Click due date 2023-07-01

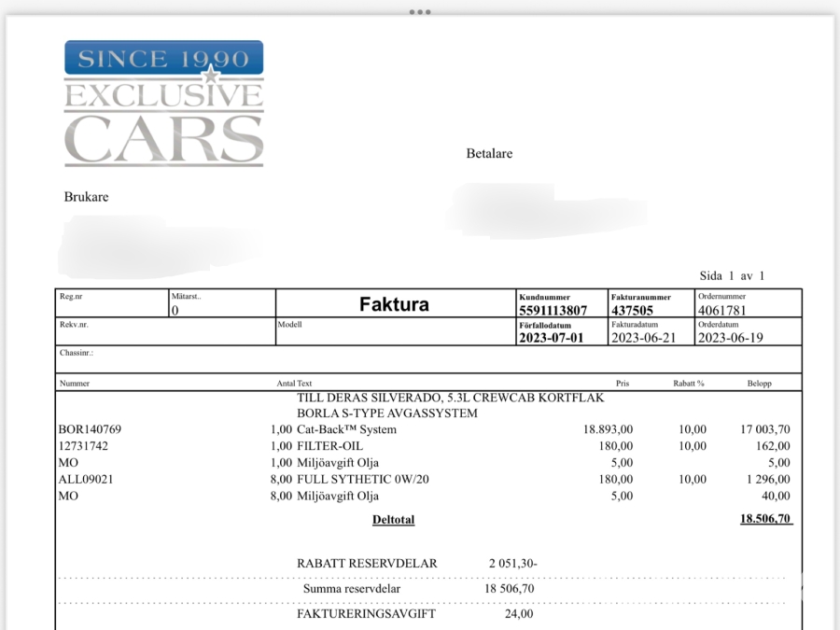point(551,338)
